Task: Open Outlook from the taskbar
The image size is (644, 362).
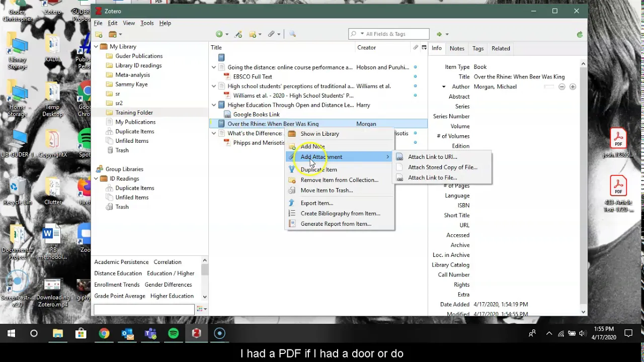Action: pos(127,333)
